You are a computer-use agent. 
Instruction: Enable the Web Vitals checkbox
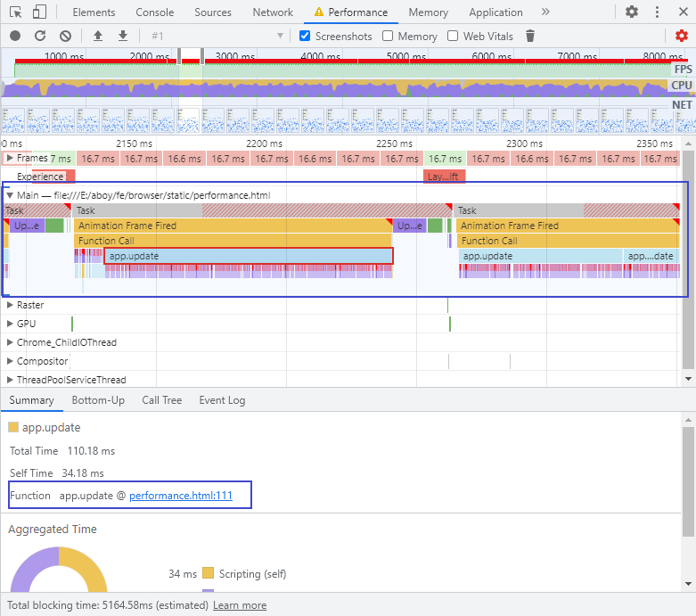tap(453, 37)
